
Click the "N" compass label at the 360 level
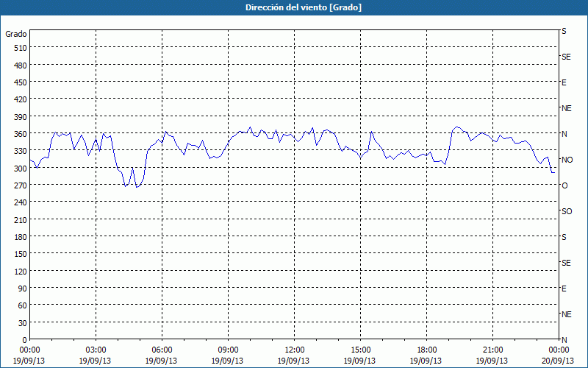tap(564, 134)
